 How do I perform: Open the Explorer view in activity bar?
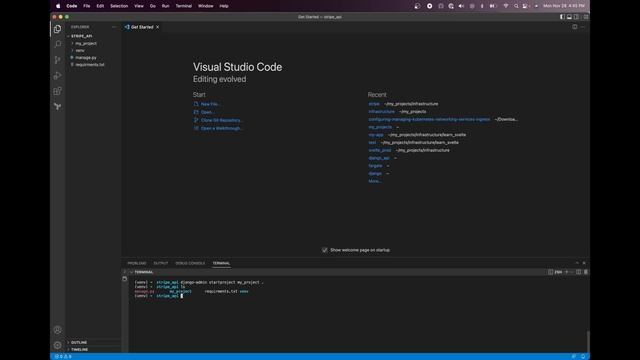(58, 29)
